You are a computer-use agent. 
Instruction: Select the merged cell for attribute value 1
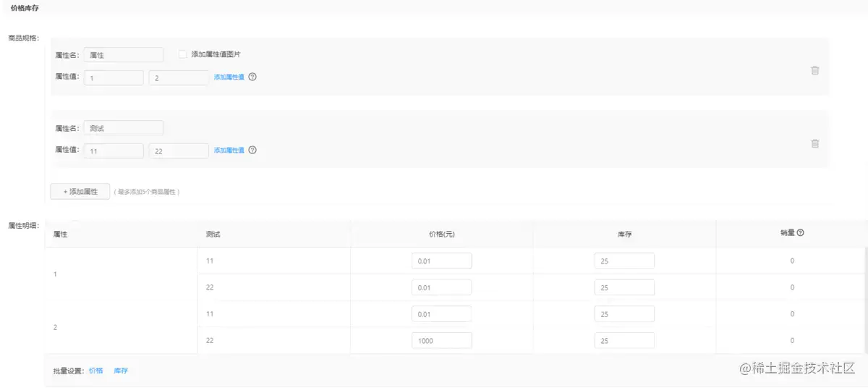click(x=121, y=274)
